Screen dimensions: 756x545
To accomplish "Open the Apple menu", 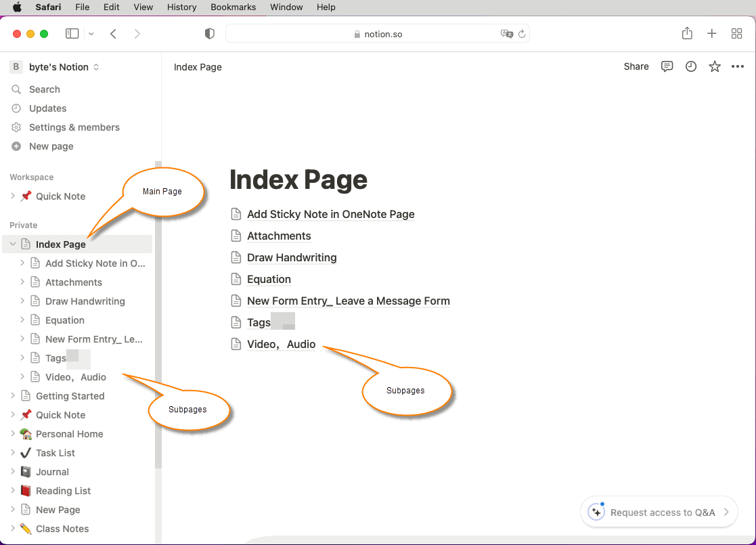I will click(17, 7).
